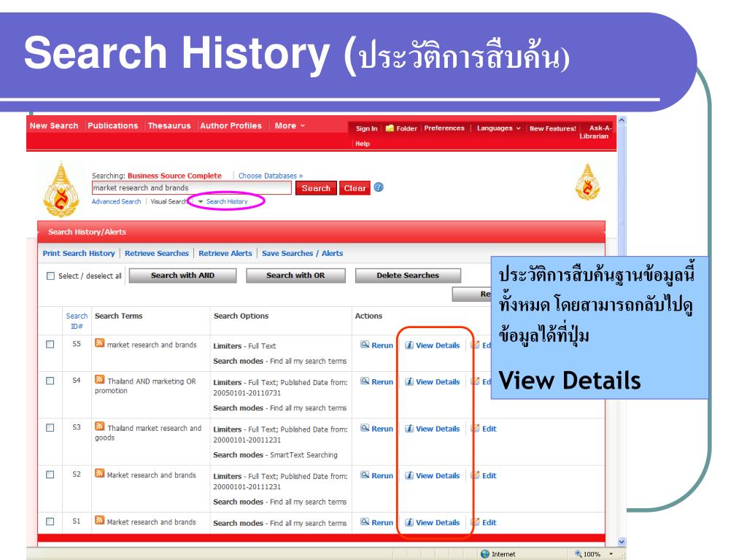Click the RSS alert icon for S4 search
Screen dimensions: 747x560
point(99,379)
